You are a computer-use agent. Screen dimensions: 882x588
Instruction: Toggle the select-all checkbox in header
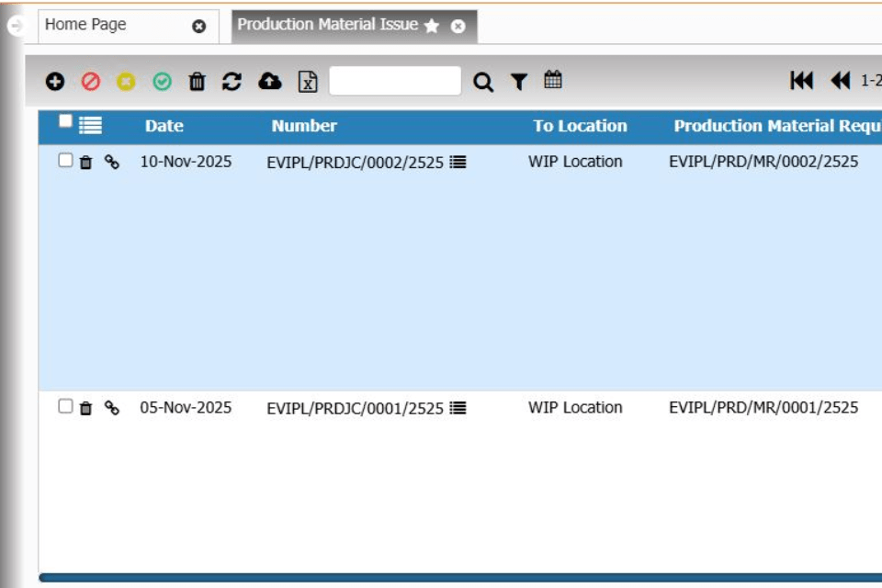(x=65, y=121)
